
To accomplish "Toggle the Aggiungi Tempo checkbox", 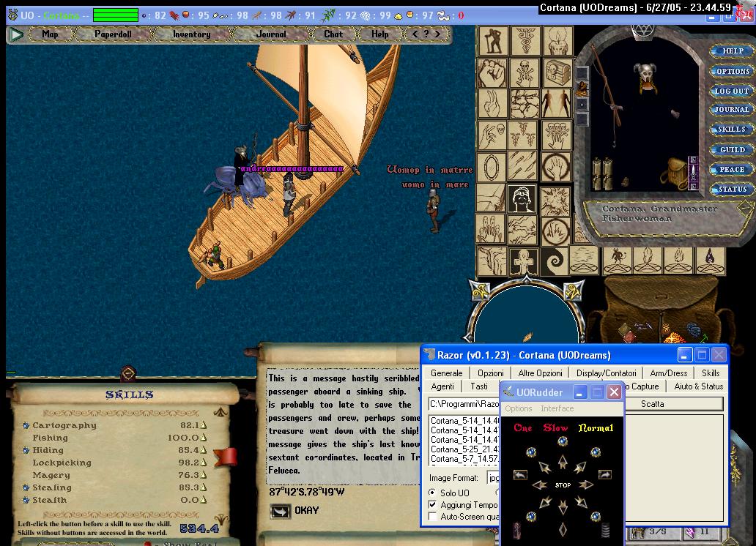I will (432, 504).
